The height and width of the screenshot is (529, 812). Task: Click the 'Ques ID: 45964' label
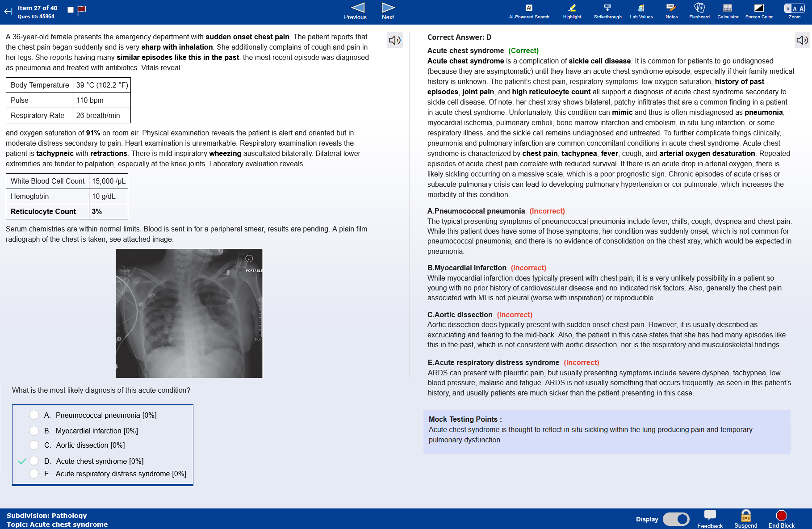tap(36, 17)
